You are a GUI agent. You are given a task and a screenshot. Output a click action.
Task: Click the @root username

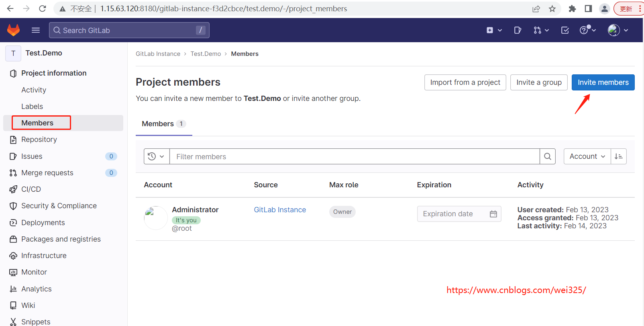pos(182,228)
